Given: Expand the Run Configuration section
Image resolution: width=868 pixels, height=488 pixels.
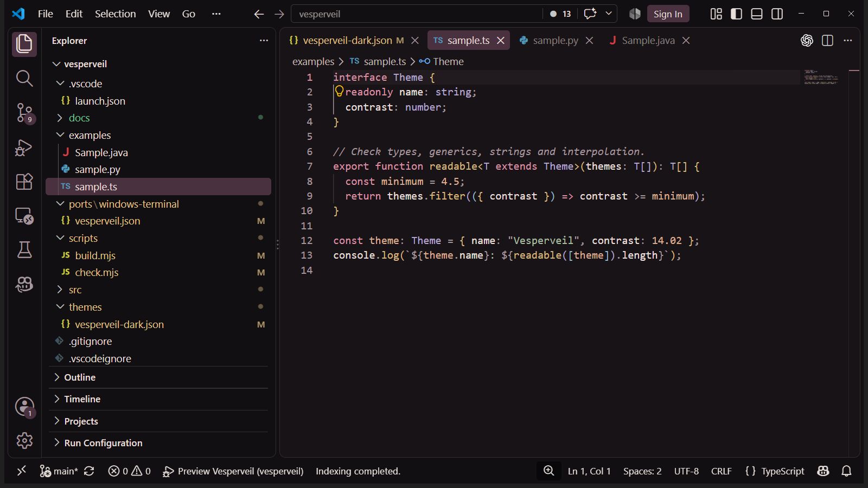Looking at the screenshot, I should tap(158, 443).
